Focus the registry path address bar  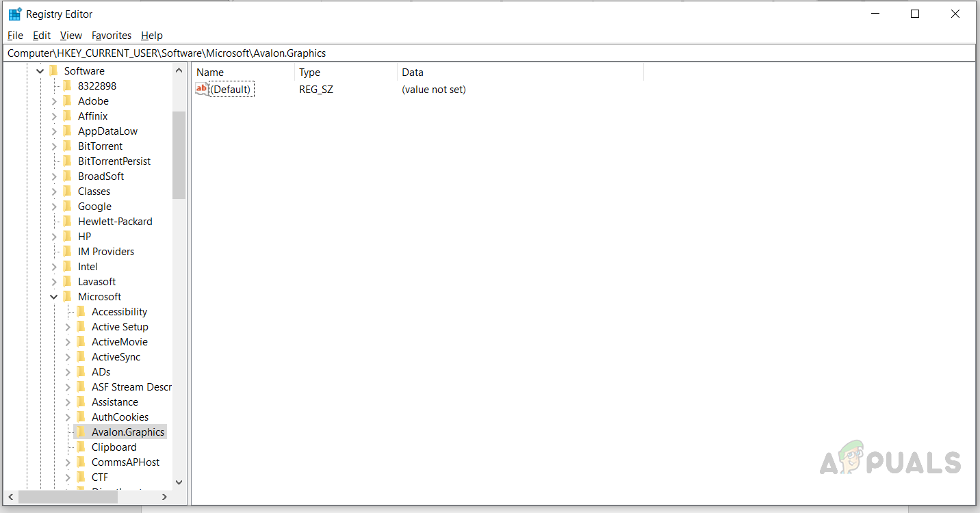click(489, 53)
